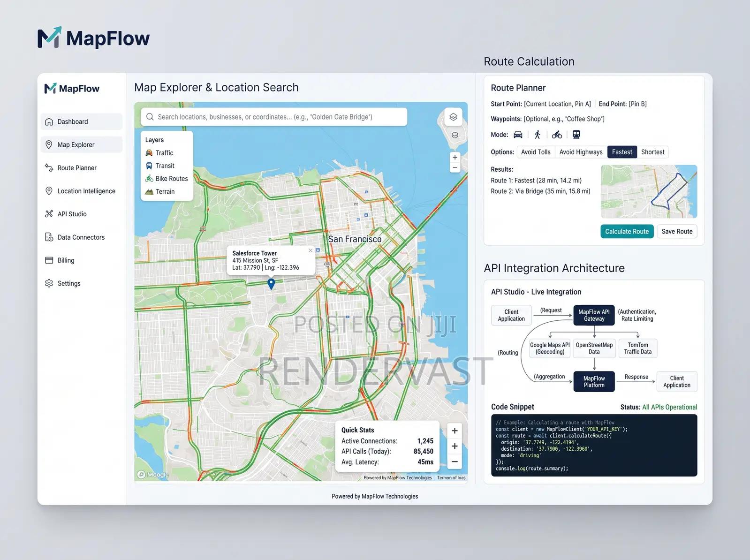
Task: Go to Data Connectors in sidebar
Action: (x=81, y=237)
